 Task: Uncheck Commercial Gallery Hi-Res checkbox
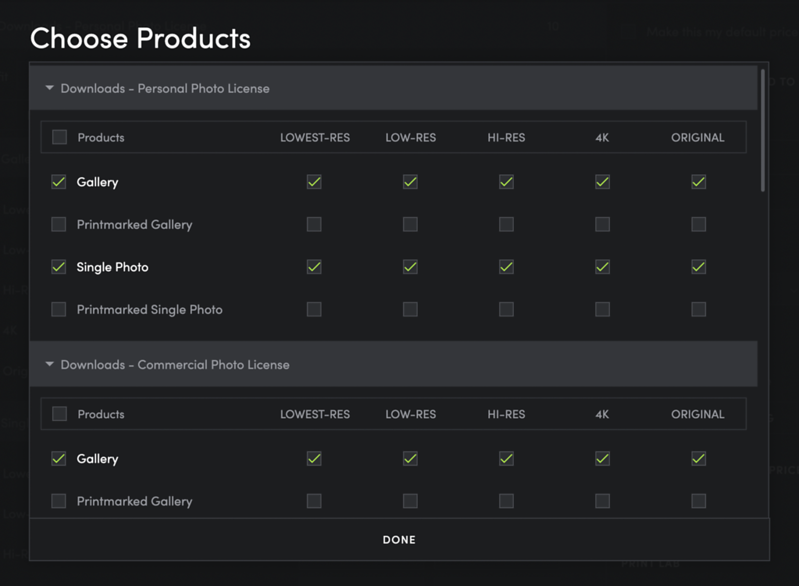(506, 459)
